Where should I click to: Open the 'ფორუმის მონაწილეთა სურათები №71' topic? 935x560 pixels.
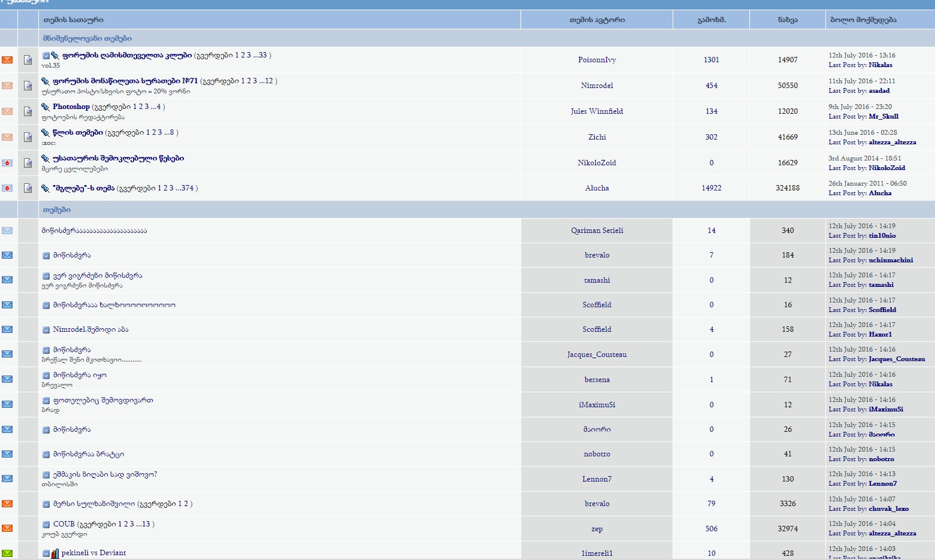(125, 81)
